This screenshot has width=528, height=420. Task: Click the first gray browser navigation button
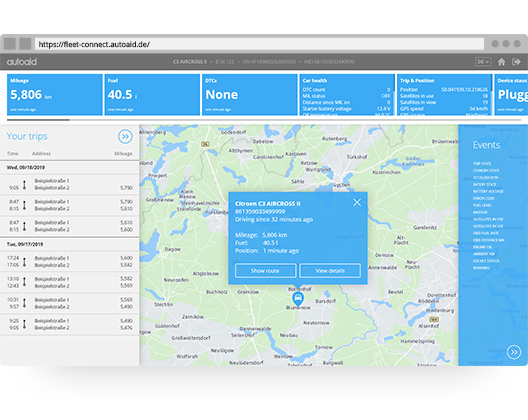coord(10,44)
